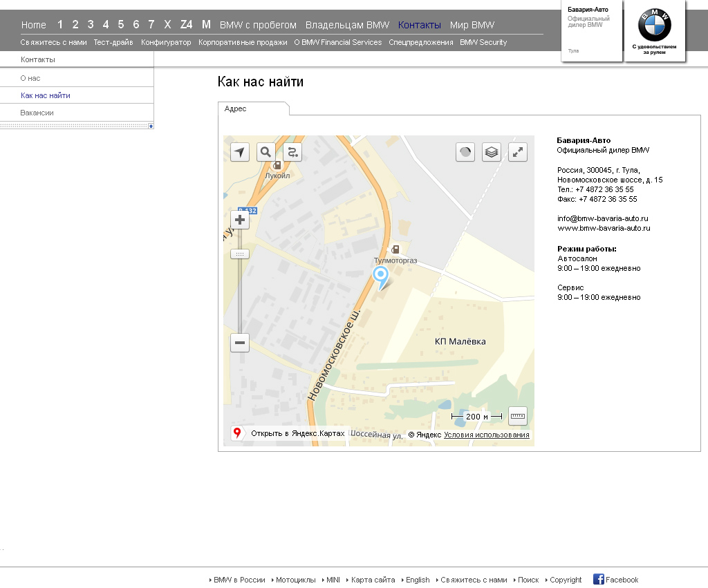
Task: Zoom out with the map minus button
Action: pyautogui.click(x=240, y=343)
